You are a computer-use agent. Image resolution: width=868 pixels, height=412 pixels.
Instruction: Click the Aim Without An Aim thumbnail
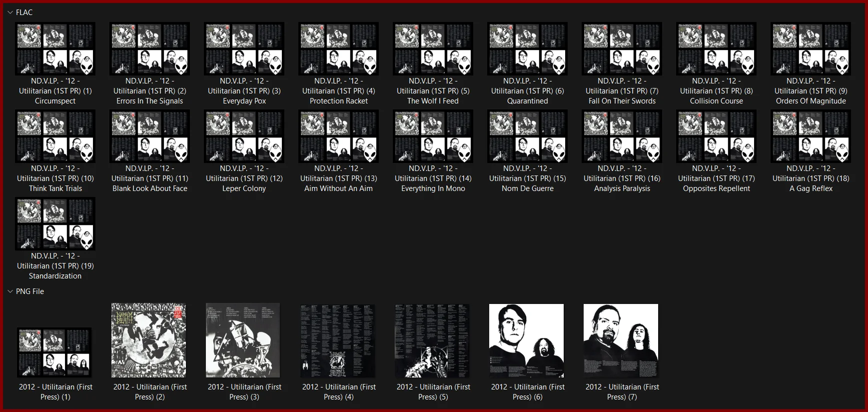(338, 136)
